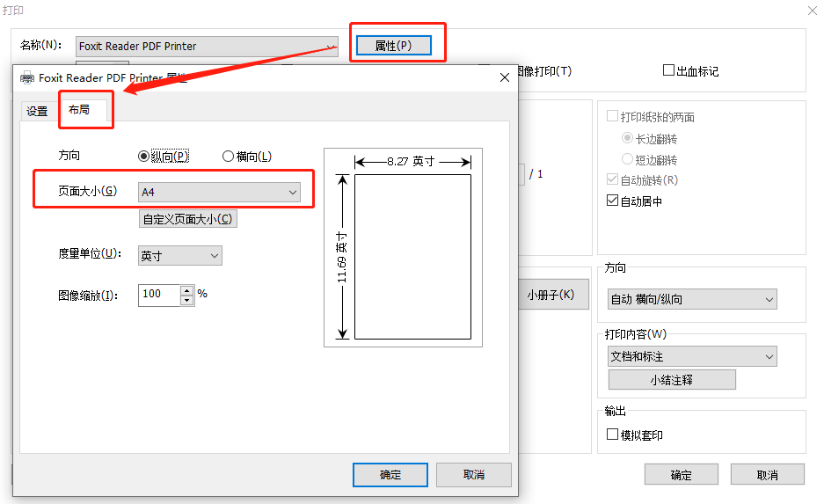Click the 图像缩放(I): label
The height and width of the screenshot is (504, 824).
[88, 296]
